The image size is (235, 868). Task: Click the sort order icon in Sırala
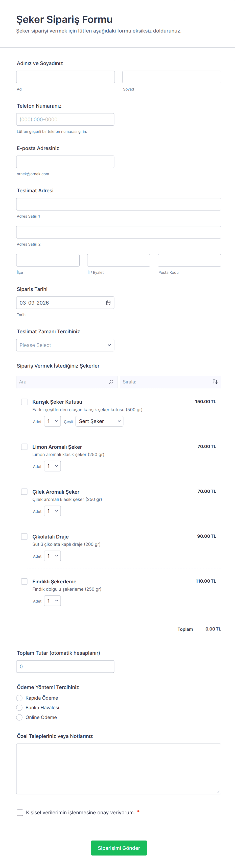pyautogui.click(x=215, y=382)
